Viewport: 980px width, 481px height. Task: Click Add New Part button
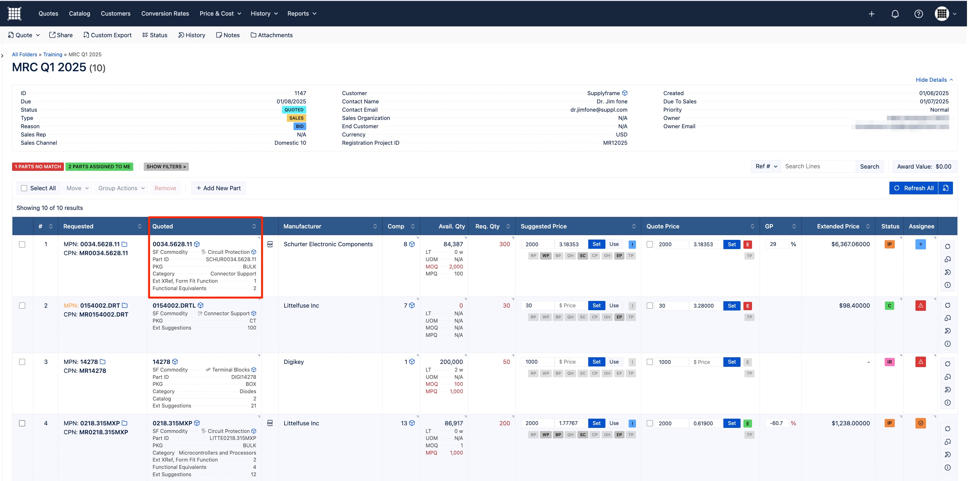[x=218, y=188]
